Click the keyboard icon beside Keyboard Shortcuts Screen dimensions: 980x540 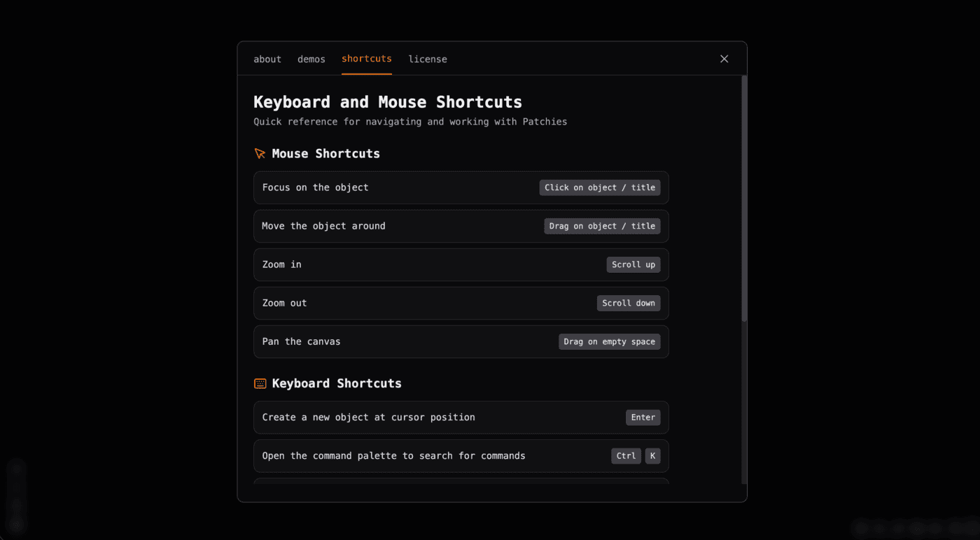click(260, 383)
